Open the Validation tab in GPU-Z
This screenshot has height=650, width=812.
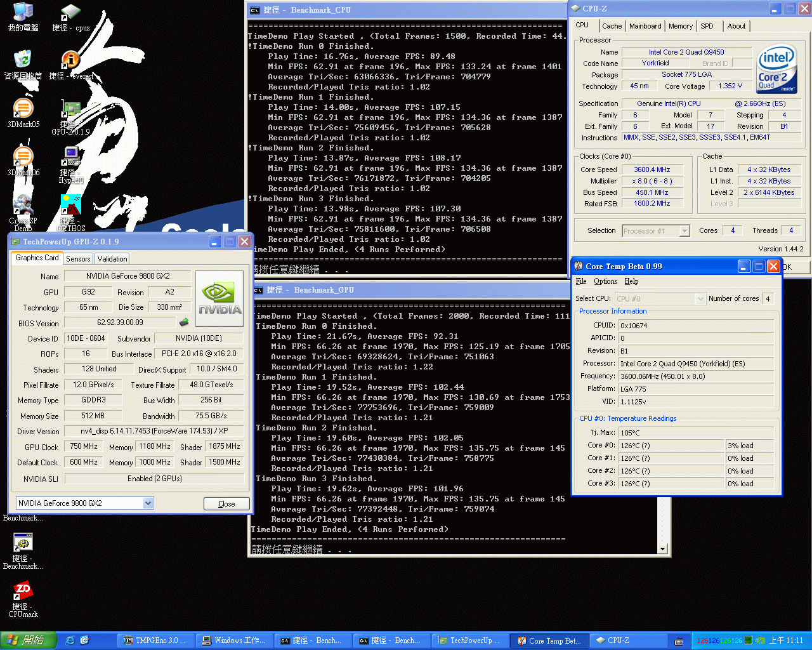click(112, 259)
